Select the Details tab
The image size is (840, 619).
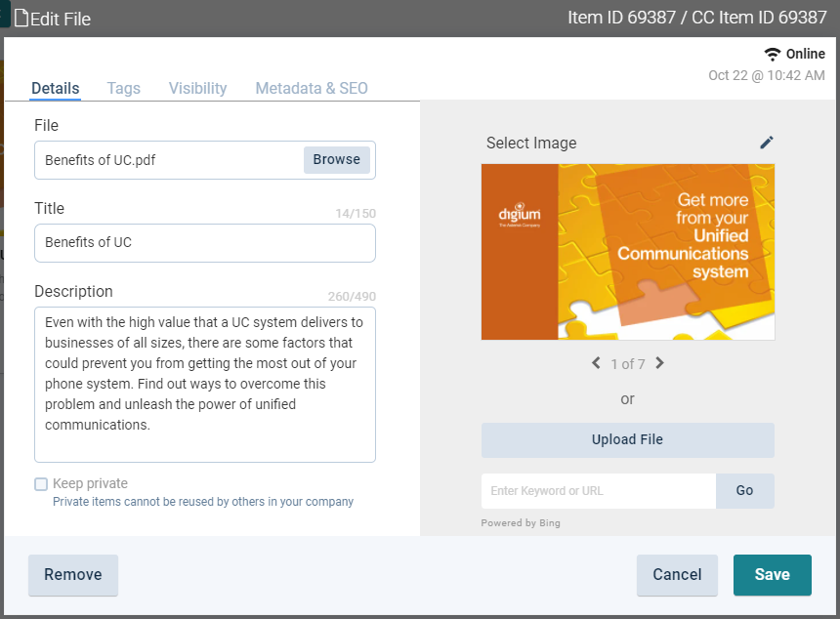[x=56, y=88]
